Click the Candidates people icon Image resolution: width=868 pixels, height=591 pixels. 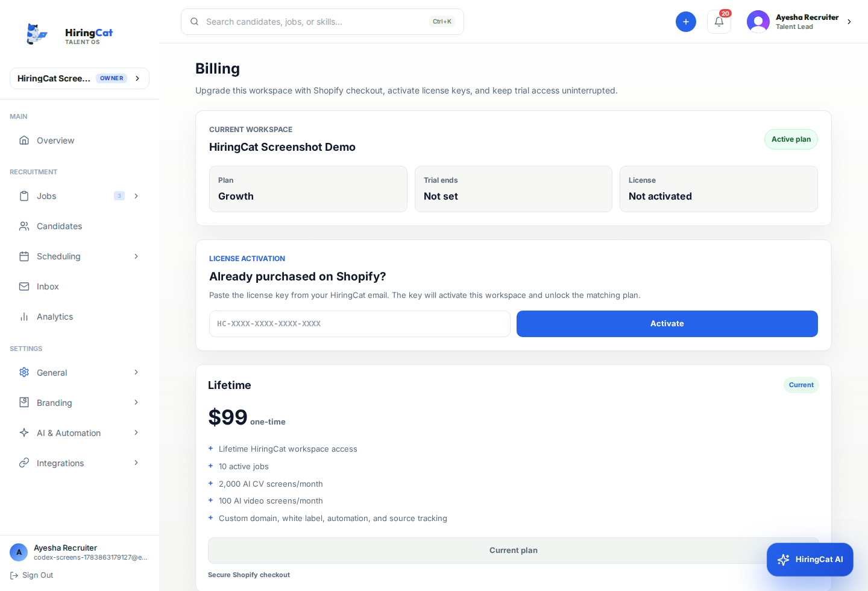tap(24, 226)
